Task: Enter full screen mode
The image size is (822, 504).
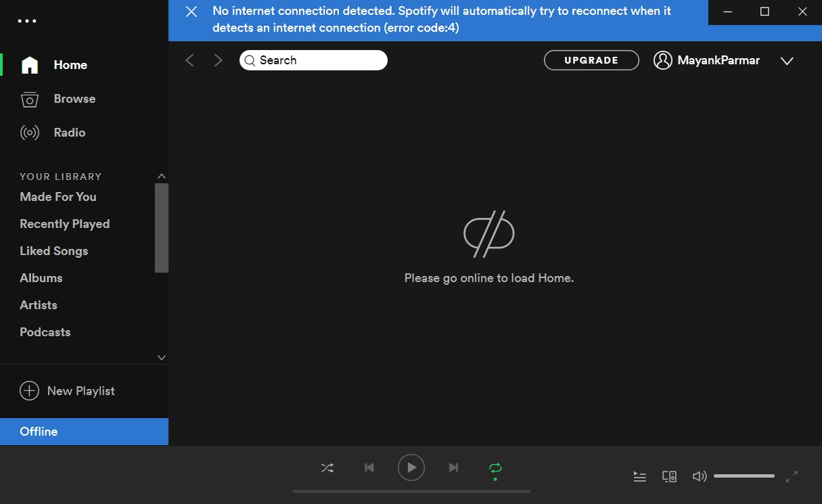Action: tap(792, 477)
